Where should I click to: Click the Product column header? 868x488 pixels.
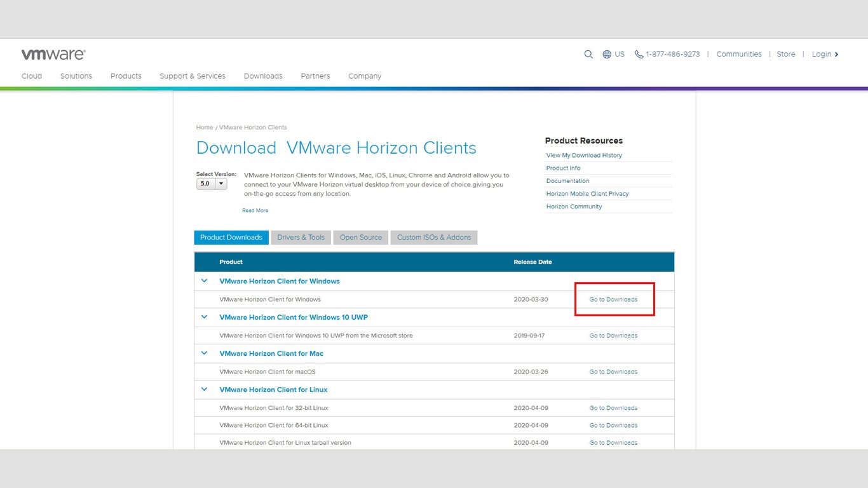(231, 262)
